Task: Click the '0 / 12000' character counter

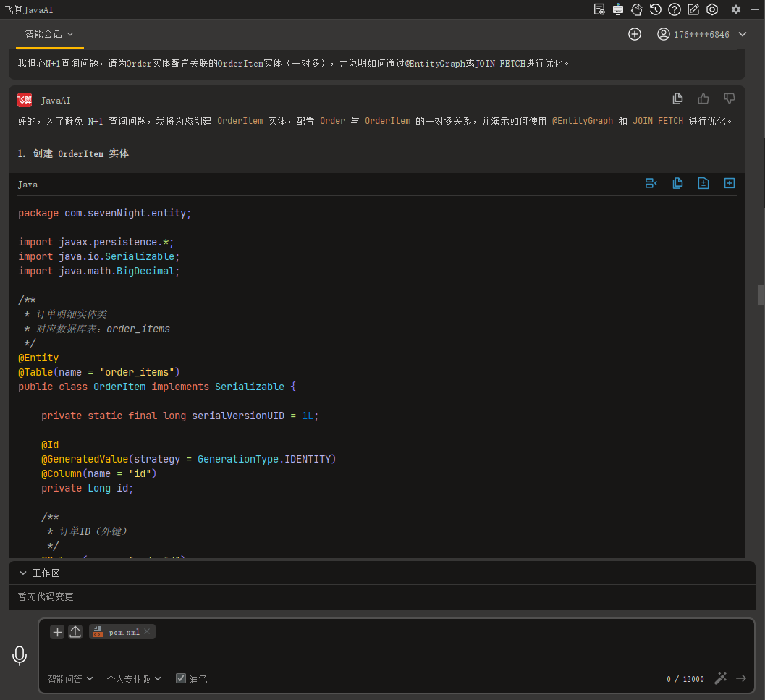Action: (685, 679)
